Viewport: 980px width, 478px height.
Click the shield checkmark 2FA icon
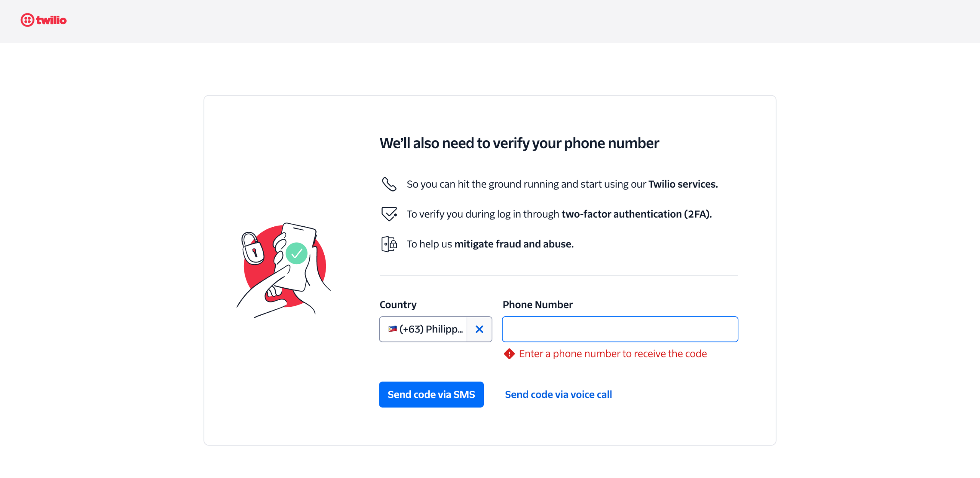click(x=389, y=214)
